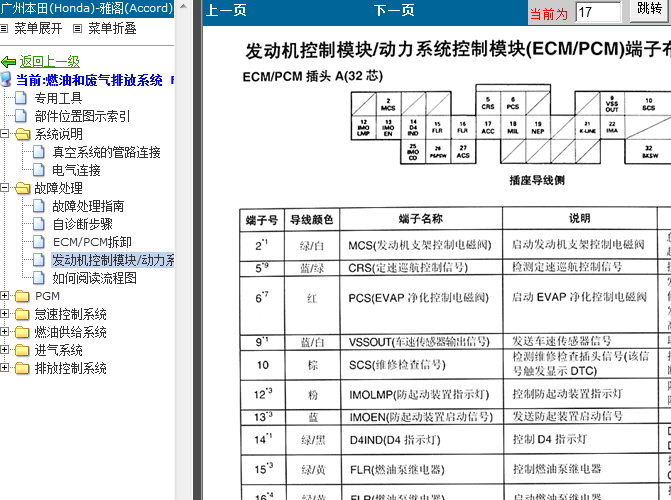The image size is (671, 500).
Task: Click the document icon beside 真空系统的管路连接
Action: pyautogui.click(x=39, y=152)
